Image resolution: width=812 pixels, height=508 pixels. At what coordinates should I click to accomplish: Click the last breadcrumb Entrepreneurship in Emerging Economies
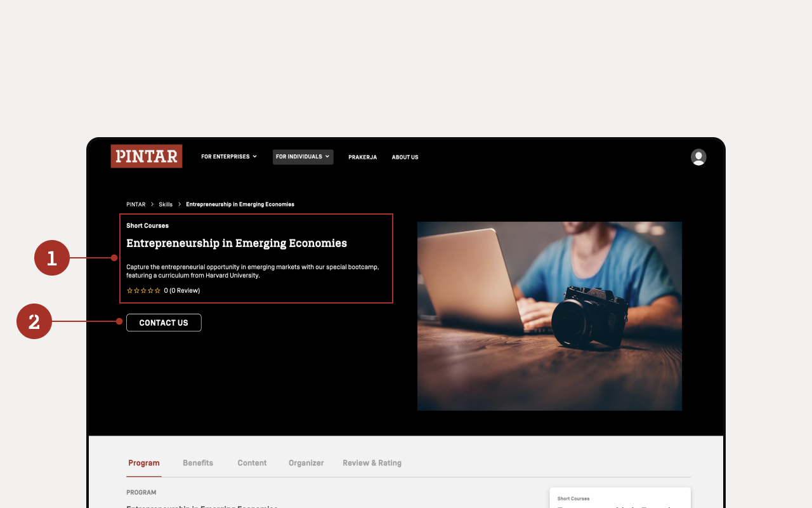pyautogui.click(x=240, y=204)
